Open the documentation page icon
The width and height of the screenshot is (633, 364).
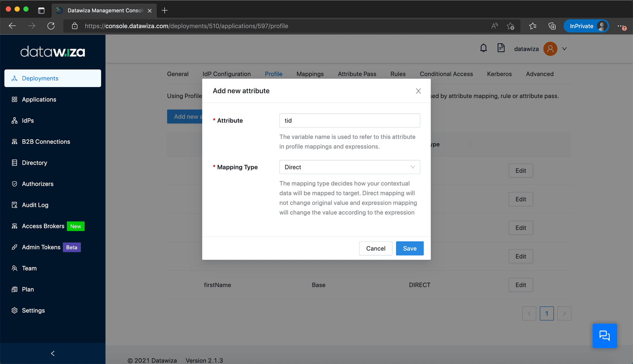(501, 48)
